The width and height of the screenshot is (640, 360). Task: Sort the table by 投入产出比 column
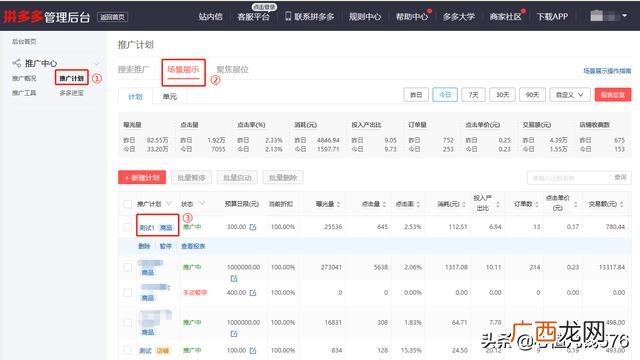[x=498, y=204]
